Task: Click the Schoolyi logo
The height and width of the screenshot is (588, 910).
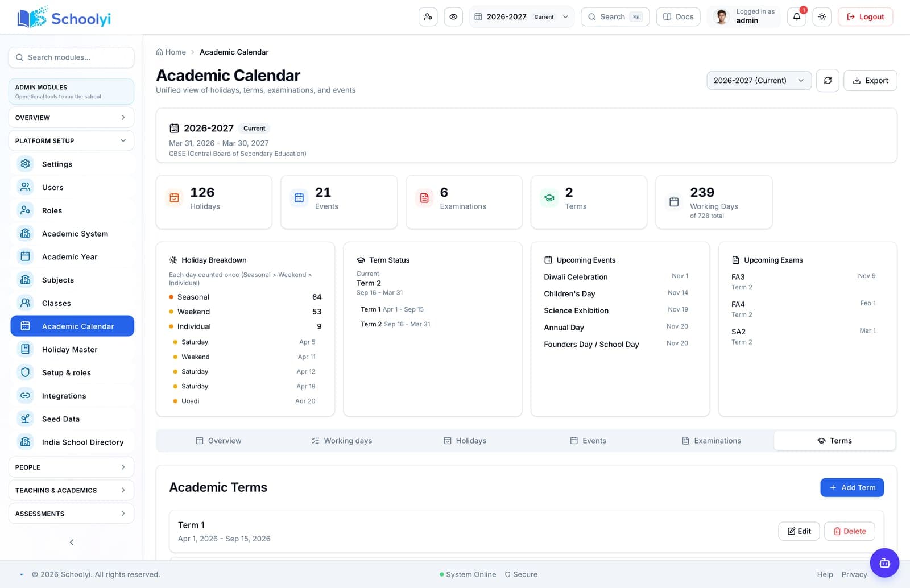Action: 64,18
